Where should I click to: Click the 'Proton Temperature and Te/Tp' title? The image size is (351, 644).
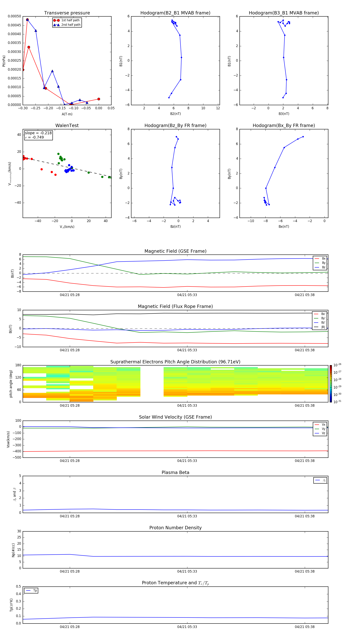[x=175, y=583]
